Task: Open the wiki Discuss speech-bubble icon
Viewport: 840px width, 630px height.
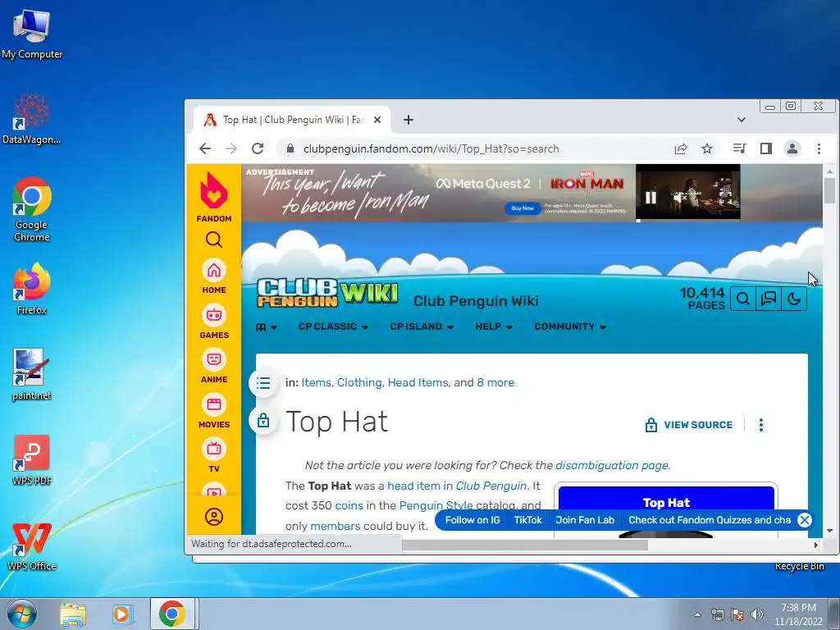Action: (x=768, y=299)
